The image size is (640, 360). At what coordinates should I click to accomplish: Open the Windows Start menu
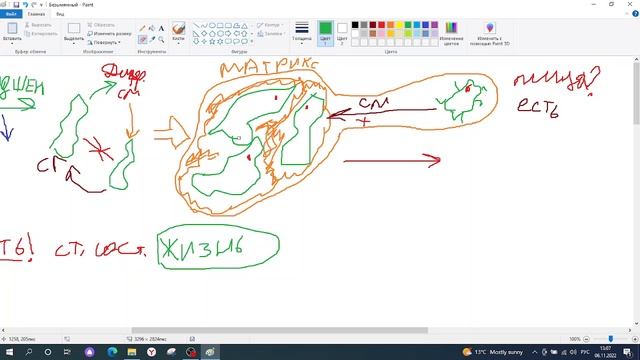click(x=9, y=352)
